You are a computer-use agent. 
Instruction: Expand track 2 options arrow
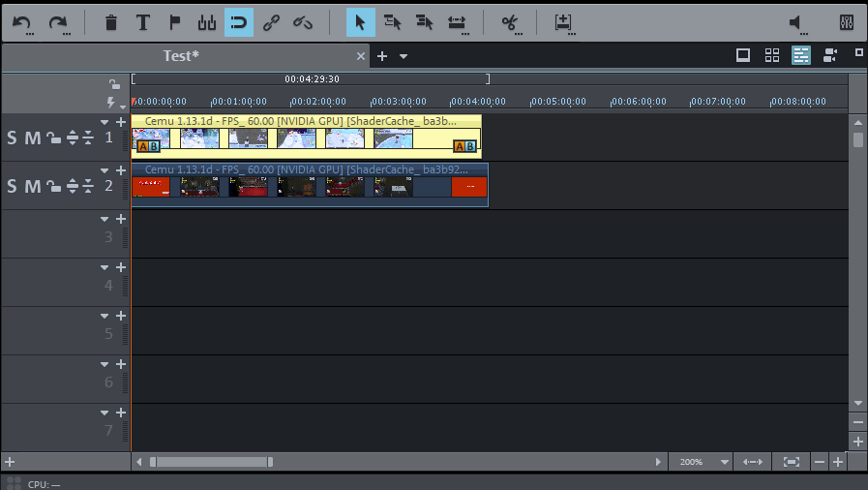pyautogui.click(x=105, y=170)
